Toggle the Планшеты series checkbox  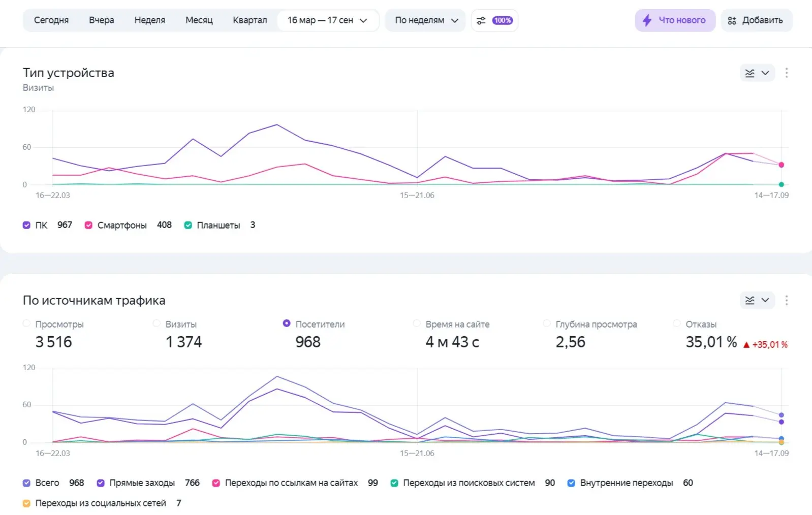click(188, 226)
